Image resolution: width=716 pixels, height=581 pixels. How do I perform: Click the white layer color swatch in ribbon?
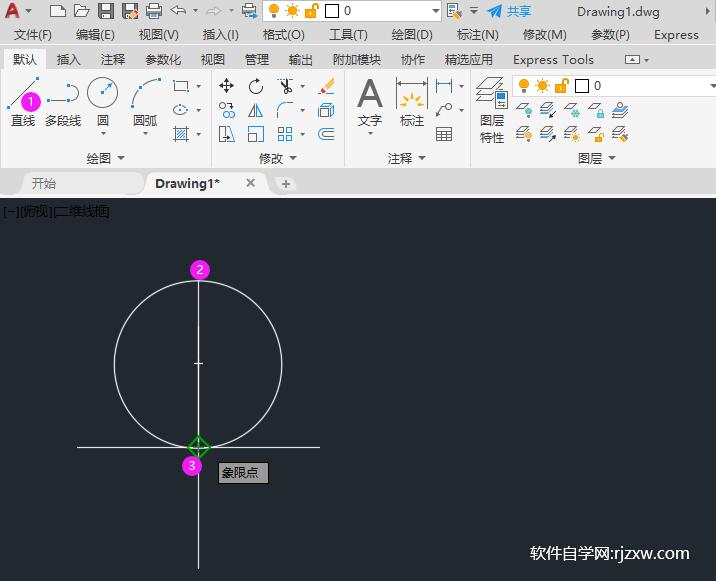click(x=581, y=86)
